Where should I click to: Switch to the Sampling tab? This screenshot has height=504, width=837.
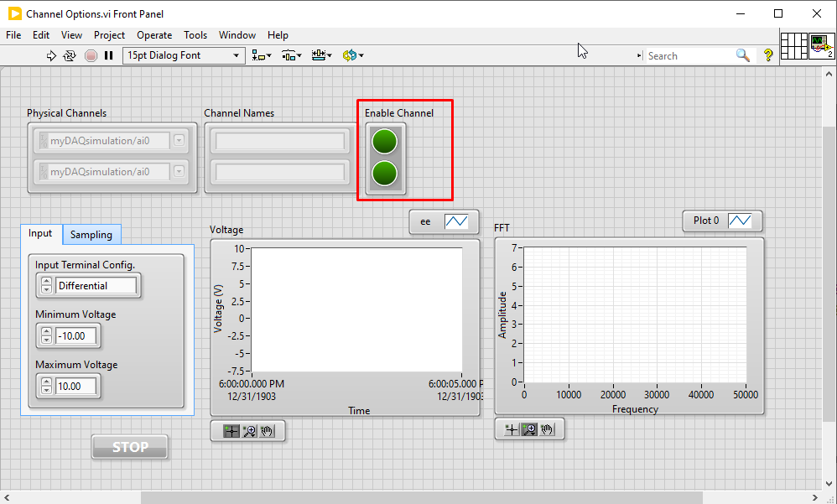91,235
